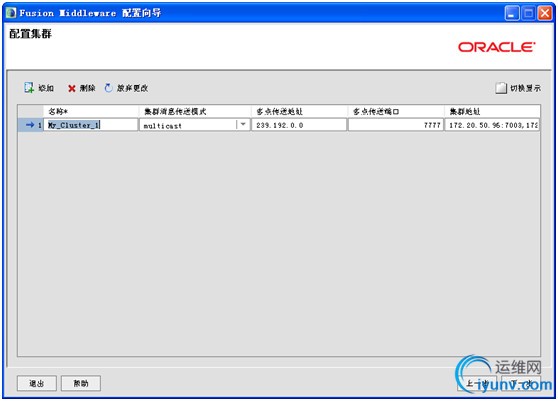Click the 名称* column header
This screenshot has width=558, height=401.
[91, 111]
